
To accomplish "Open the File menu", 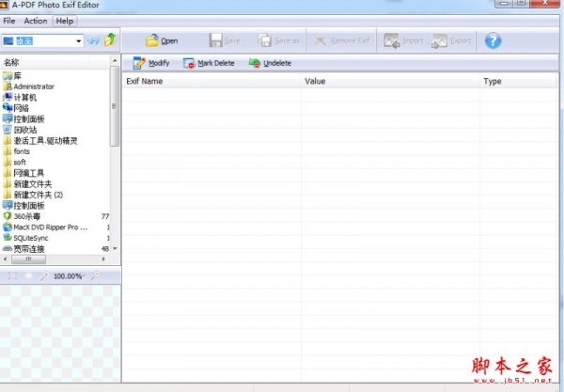I will (x=9, y=21).
